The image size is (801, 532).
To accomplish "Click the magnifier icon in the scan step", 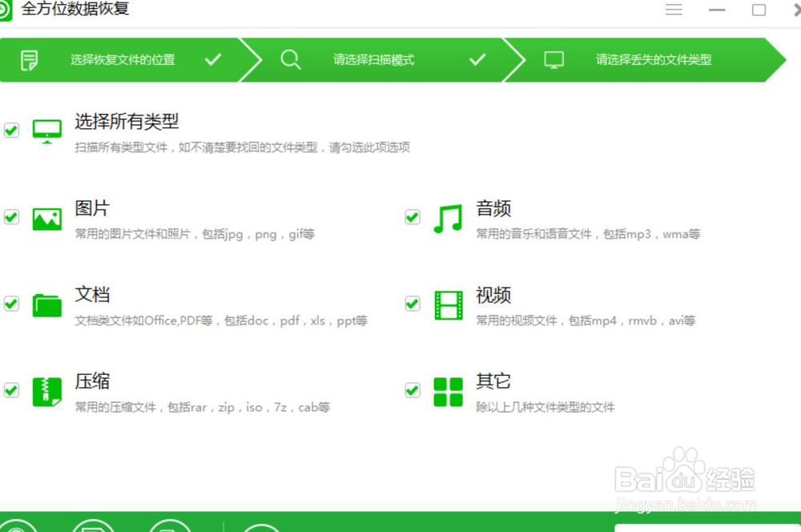I will click(291, 59).
